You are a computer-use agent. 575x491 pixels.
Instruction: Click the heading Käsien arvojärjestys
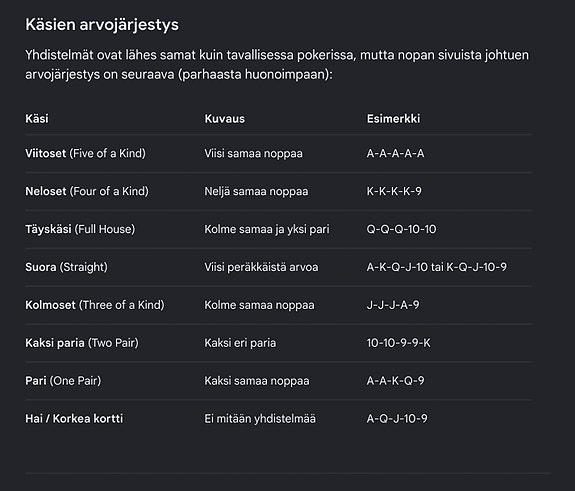[x=102, y=25]
